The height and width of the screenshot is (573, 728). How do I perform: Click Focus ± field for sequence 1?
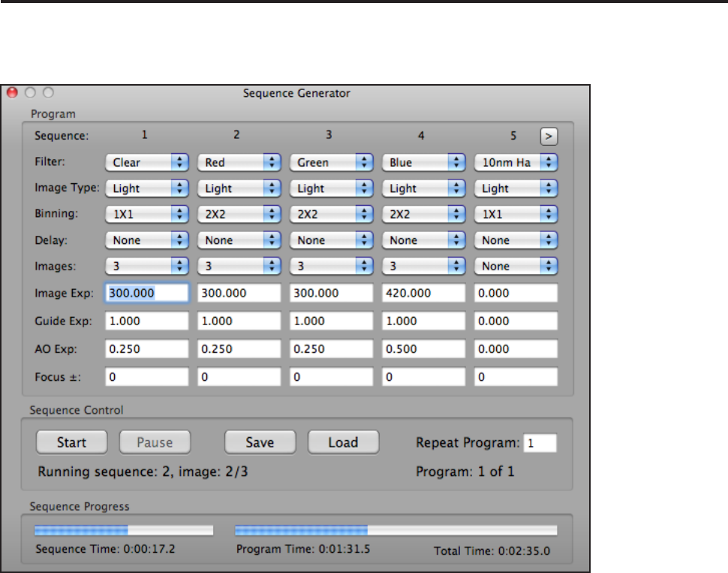pyautogui.click(x=146, y=377)
